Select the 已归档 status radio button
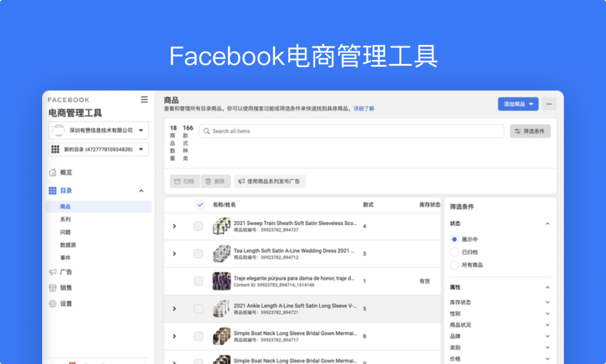Viewport: 606px width, 364px height. [454, 252]
